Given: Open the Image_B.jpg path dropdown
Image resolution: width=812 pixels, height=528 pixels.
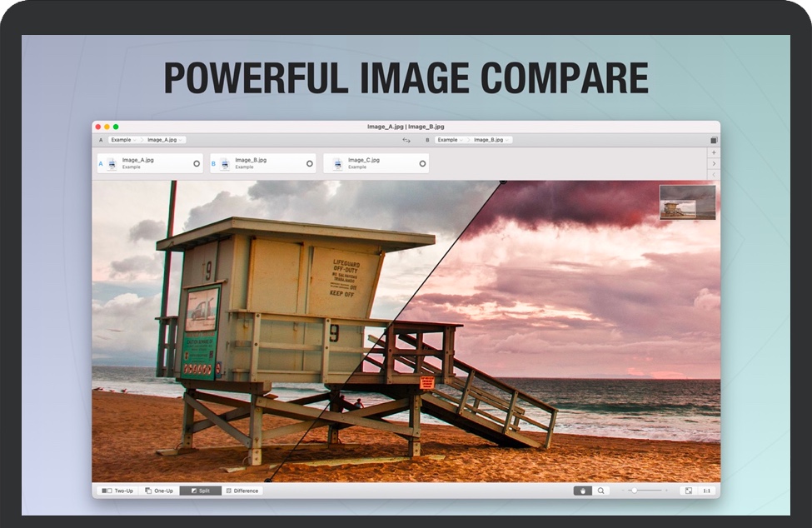Looking at the screenshot, I should tap(491, 140).
